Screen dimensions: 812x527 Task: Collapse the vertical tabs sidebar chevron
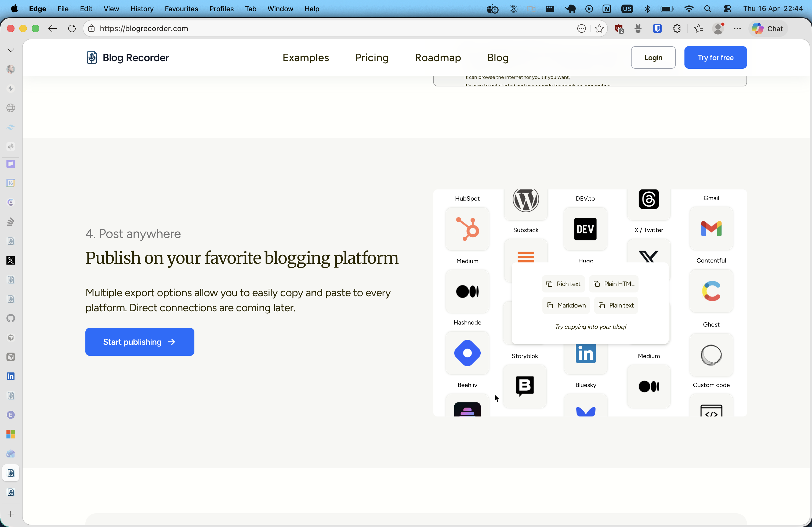click(10, 50)
